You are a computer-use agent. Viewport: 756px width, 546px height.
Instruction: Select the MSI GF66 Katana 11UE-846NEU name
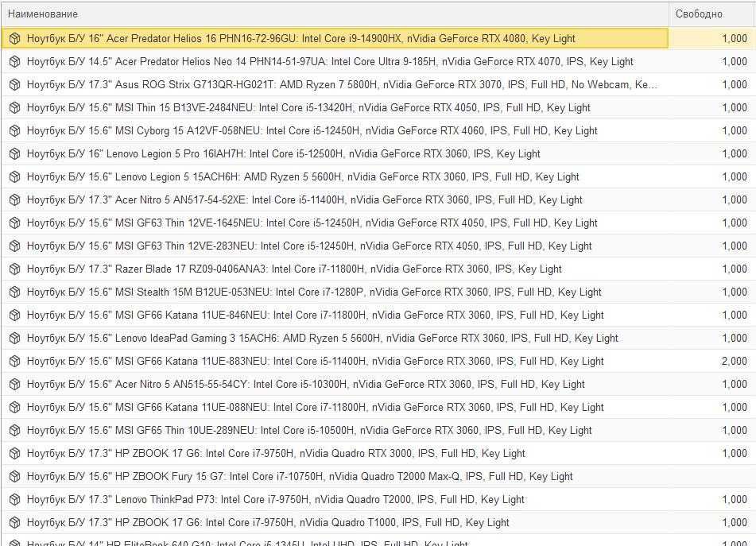pyautogui.click(x=316, y=316)
